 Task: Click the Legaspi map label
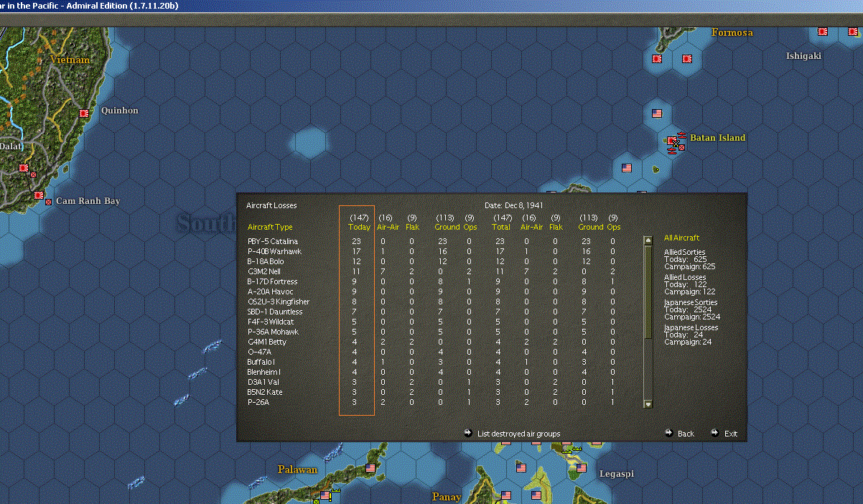pos(617,474)
